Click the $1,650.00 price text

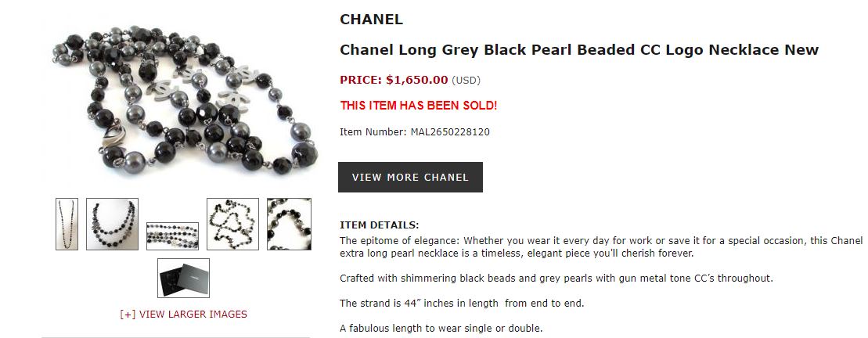(x=416, y=79)
